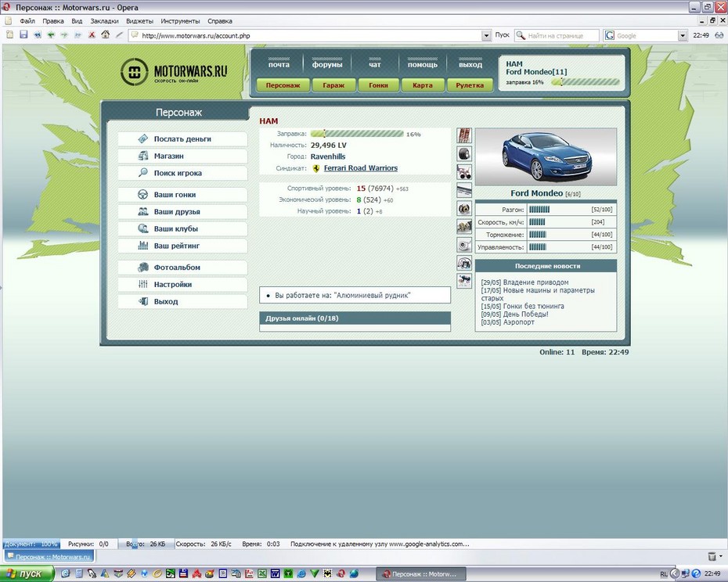Launch Internet Explorer from quick launch
This screenshot has height=582, width=728.
(301, 573)
